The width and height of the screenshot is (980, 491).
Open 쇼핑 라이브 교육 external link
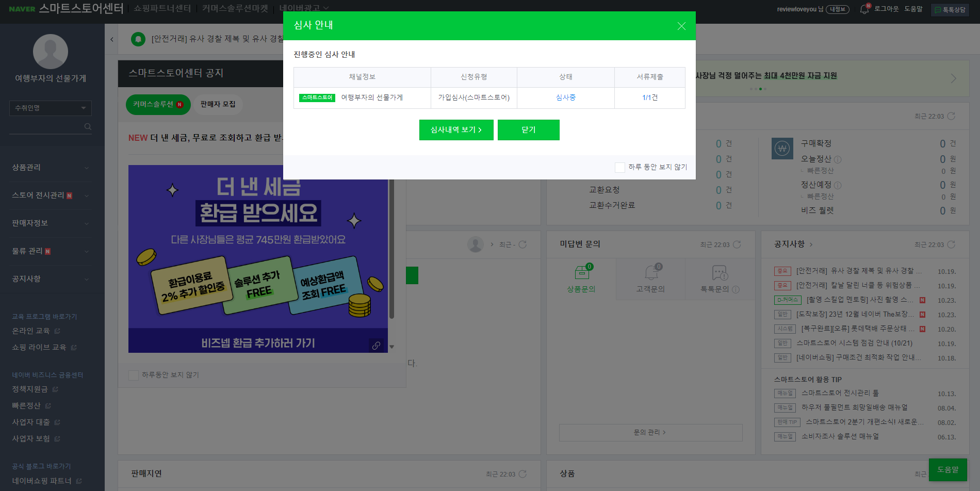(x=44, y=348)
